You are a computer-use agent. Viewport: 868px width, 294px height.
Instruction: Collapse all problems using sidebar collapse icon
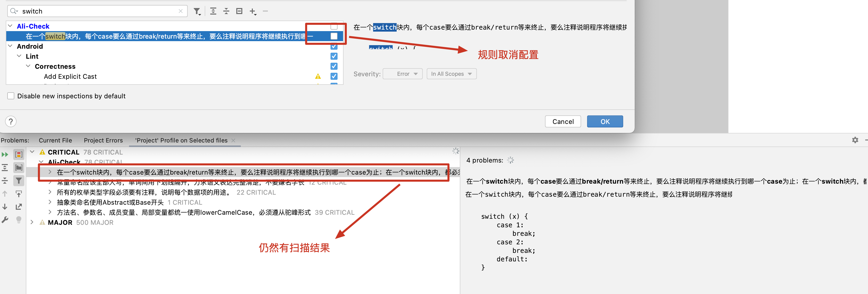click(x=5, y=181)
